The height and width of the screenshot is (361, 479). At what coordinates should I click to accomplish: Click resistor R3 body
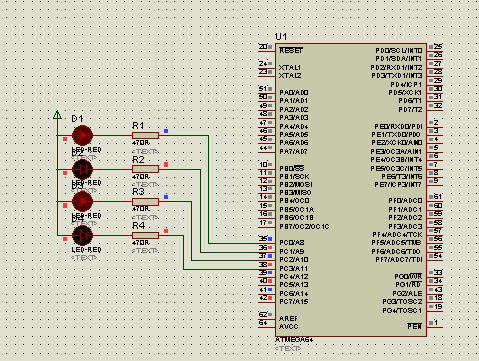point(145,202)
